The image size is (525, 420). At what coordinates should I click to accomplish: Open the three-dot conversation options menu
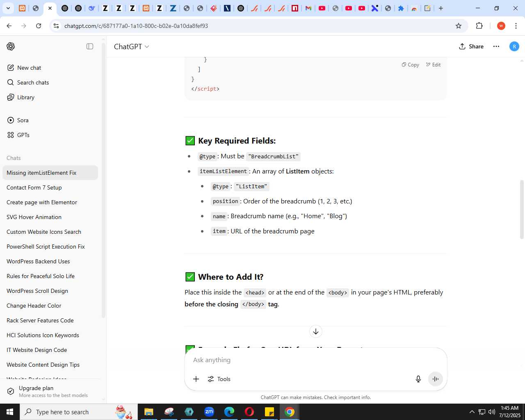point(496,46)
